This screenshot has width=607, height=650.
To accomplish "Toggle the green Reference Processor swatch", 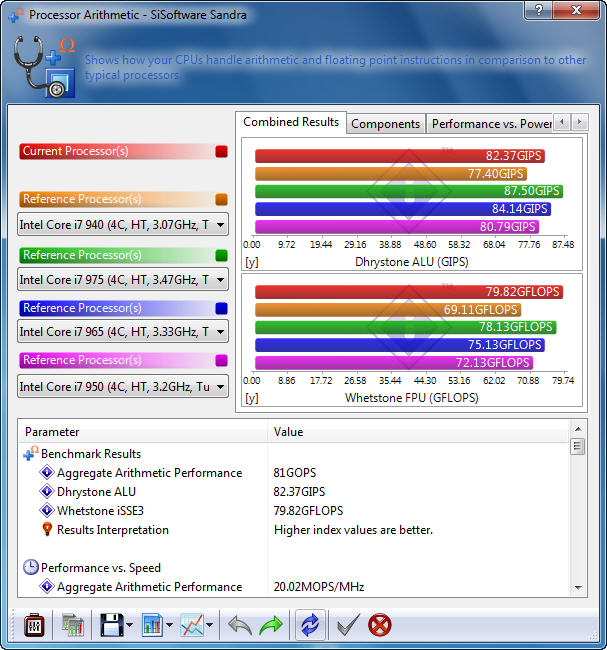I will (x=221, y=255).
